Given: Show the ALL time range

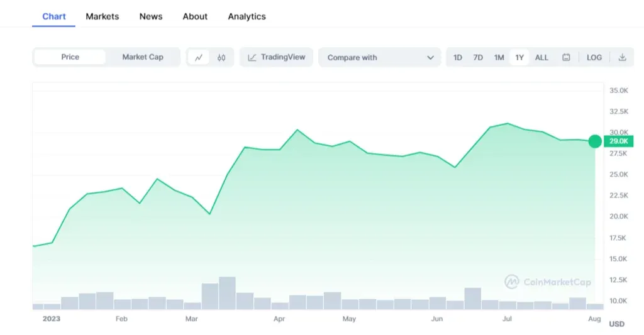Looking at the screenshot, I should [x=541, y=57].
